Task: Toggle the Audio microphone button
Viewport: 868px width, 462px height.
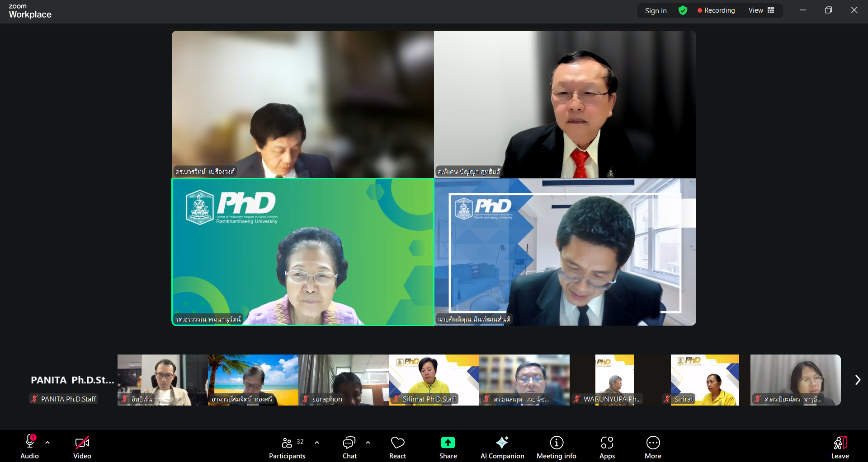Action: point(30,447)
